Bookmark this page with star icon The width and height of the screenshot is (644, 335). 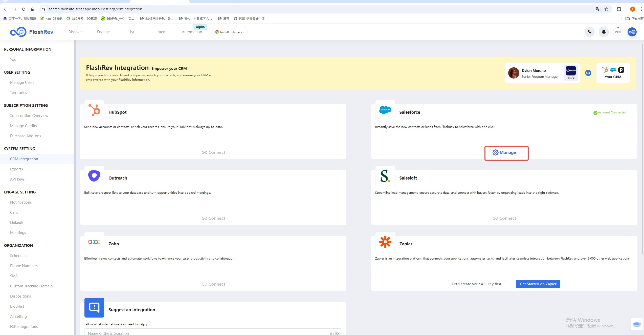pyautogui.click(x=606, y=9)
